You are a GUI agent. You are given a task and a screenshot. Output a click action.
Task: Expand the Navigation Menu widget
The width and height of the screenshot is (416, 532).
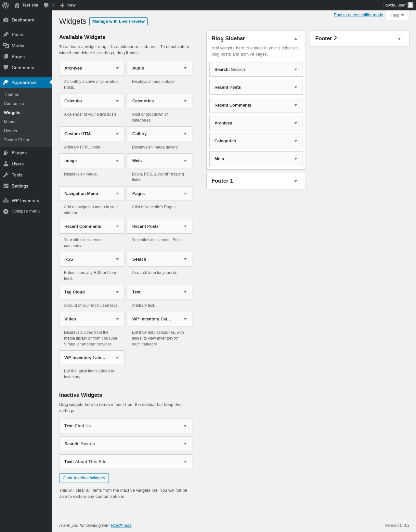(117, 194)
